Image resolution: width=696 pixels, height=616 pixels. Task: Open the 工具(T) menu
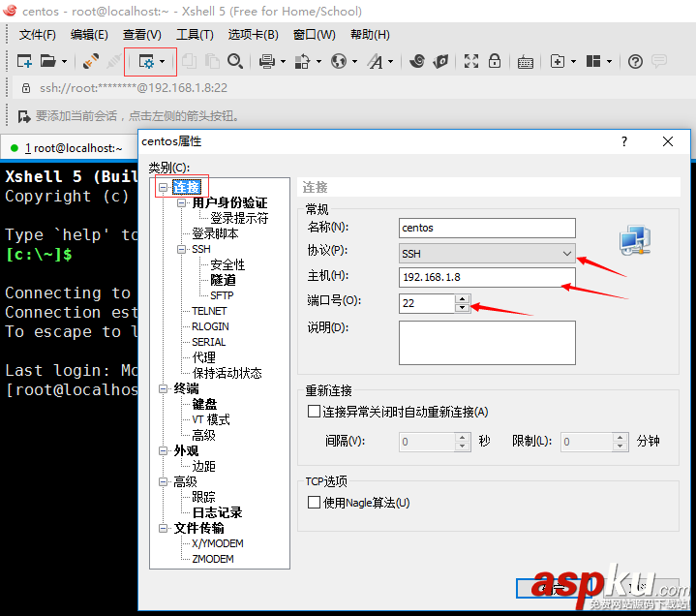pyautogui.click(x=195, y=35)
